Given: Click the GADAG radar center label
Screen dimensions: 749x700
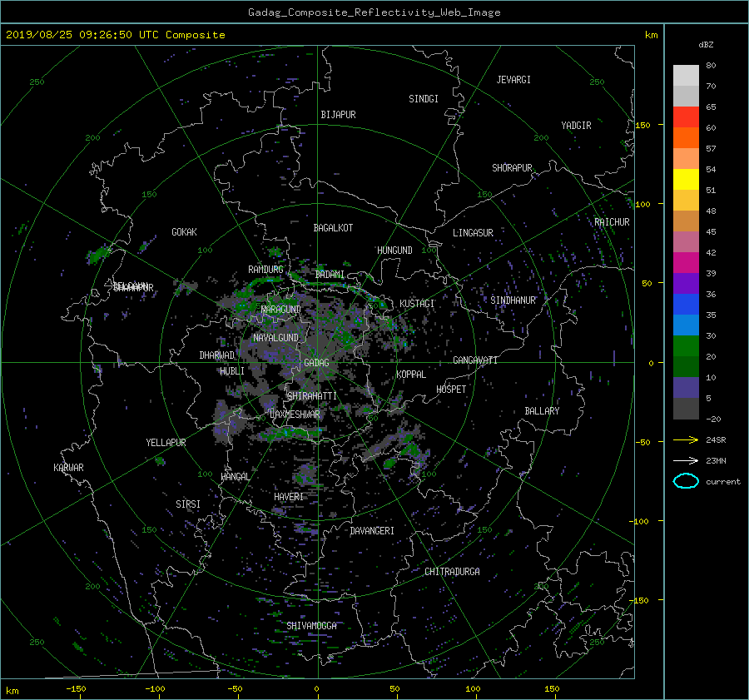Looking at the screenshot, I should point(317,363).
